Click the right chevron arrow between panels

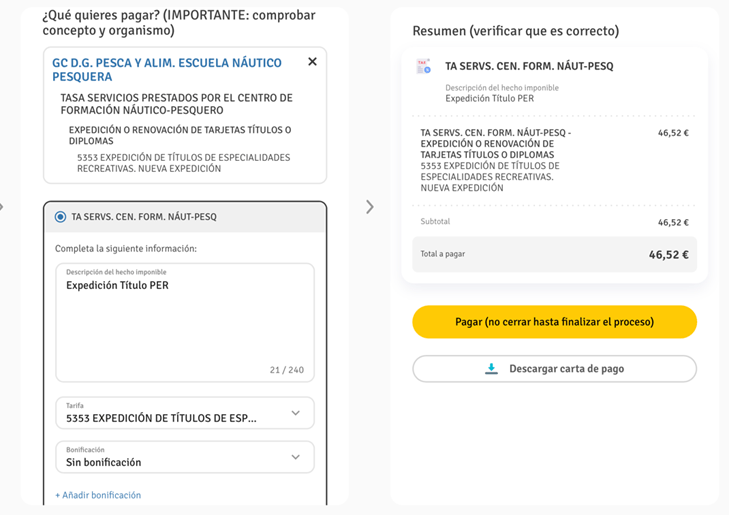coord(370,207)
